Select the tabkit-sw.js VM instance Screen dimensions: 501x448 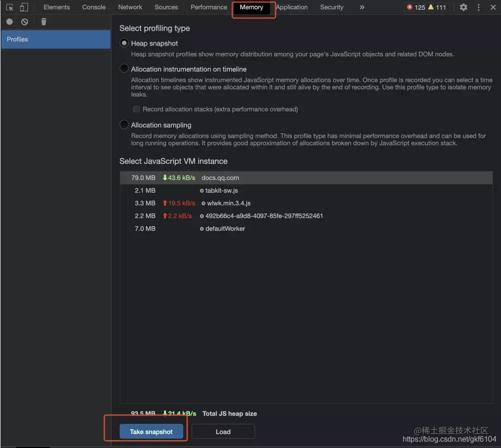[x=306, y=190]
